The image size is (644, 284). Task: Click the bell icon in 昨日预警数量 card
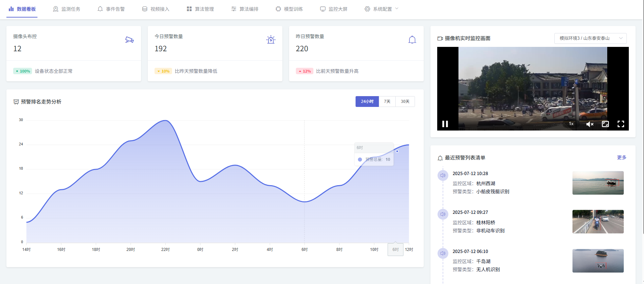(412, 40)
